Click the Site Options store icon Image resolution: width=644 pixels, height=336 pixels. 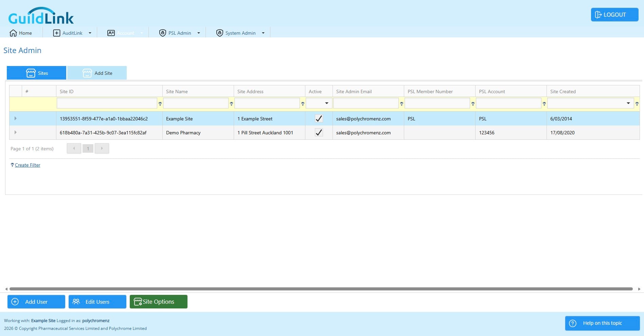click(138, 302)
